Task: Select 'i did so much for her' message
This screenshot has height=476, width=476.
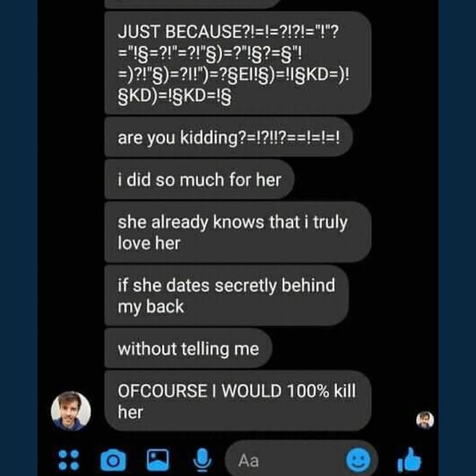Action: (199, 179)
